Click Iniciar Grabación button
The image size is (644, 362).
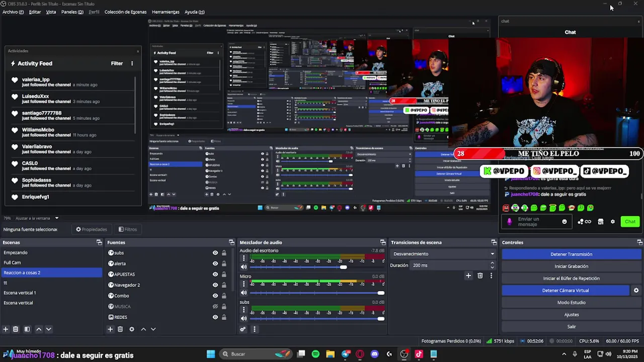[571, 266]
